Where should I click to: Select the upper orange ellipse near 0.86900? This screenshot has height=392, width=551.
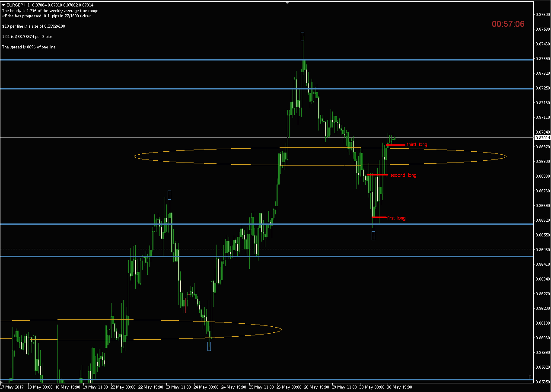320,156
